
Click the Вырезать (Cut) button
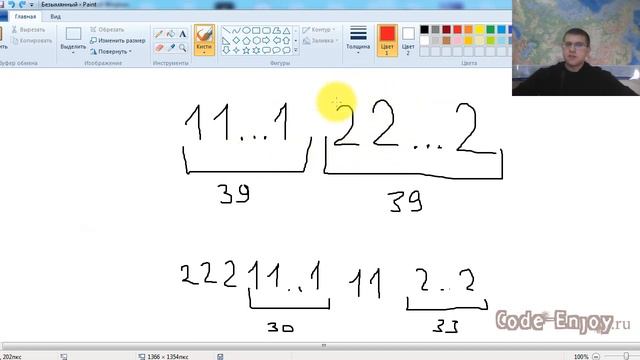[x=28, y=30]
